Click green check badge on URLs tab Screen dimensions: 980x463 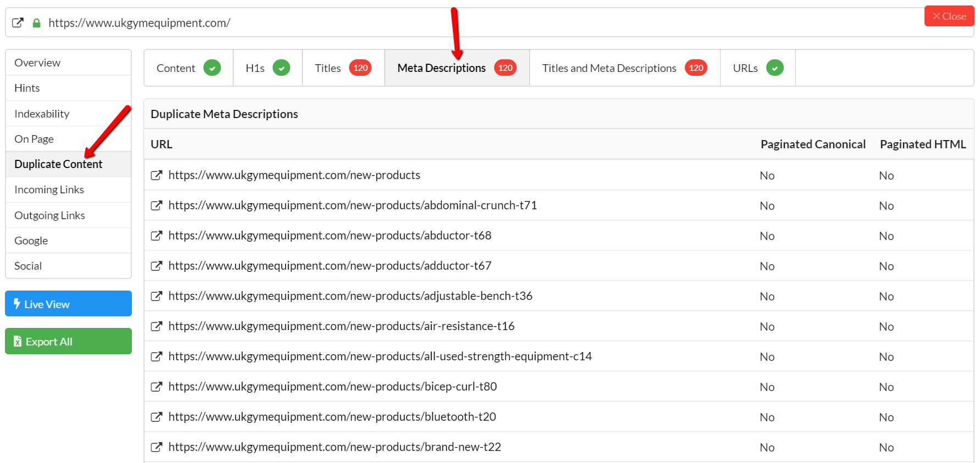775,68
